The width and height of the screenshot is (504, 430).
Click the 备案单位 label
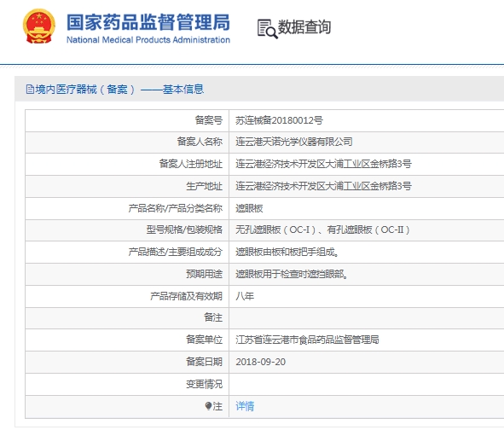(x=204, y=340)
